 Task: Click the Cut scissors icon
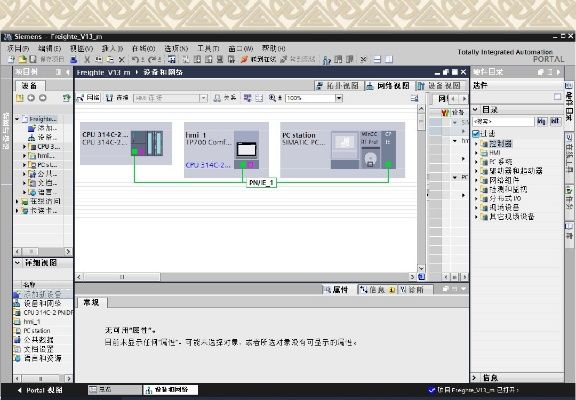pyautogui.click(x=87, y=59)
